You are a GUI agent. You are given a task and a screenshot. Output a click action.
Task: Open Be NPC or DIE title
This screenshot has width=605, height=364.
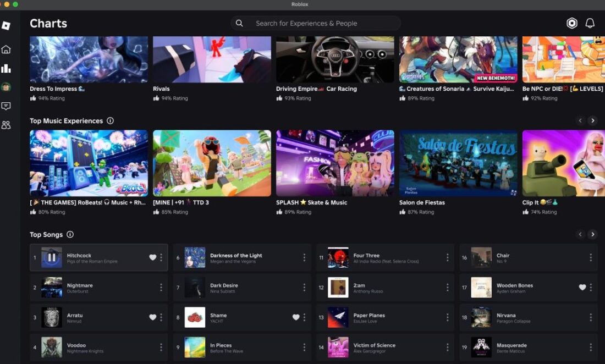click(x=563, y=89)
